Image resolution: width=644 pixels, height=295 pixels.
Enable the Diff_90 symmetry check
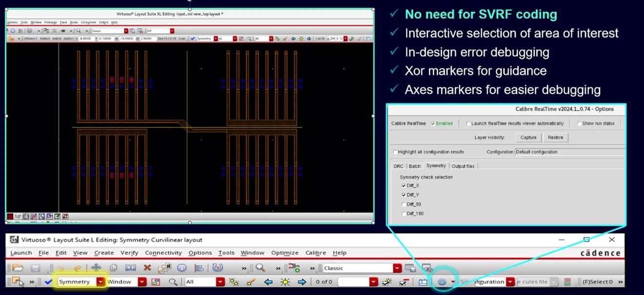click(403, 204)
